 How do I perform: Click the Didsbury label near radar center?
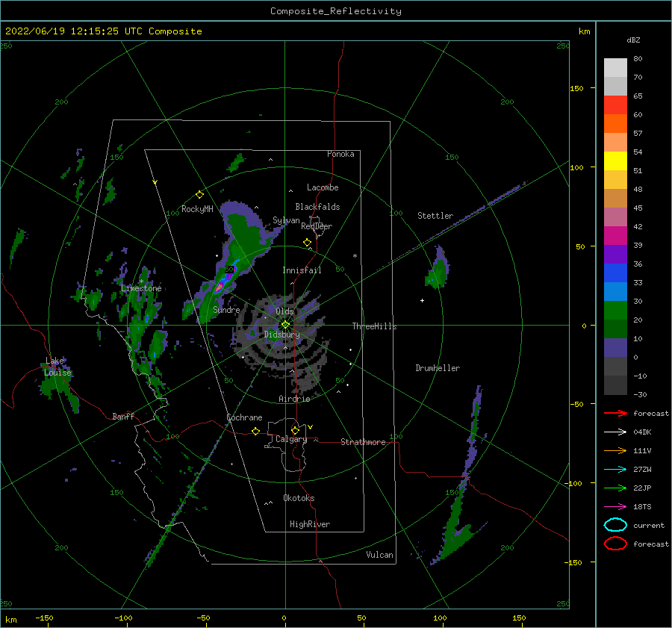click(282, 335)
